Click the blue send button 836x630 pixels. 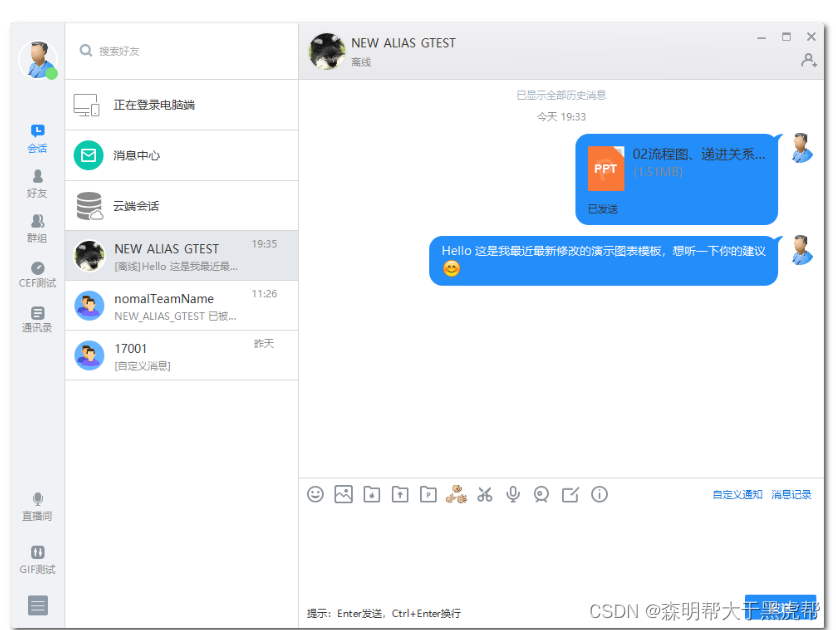[x=781, y=607]
